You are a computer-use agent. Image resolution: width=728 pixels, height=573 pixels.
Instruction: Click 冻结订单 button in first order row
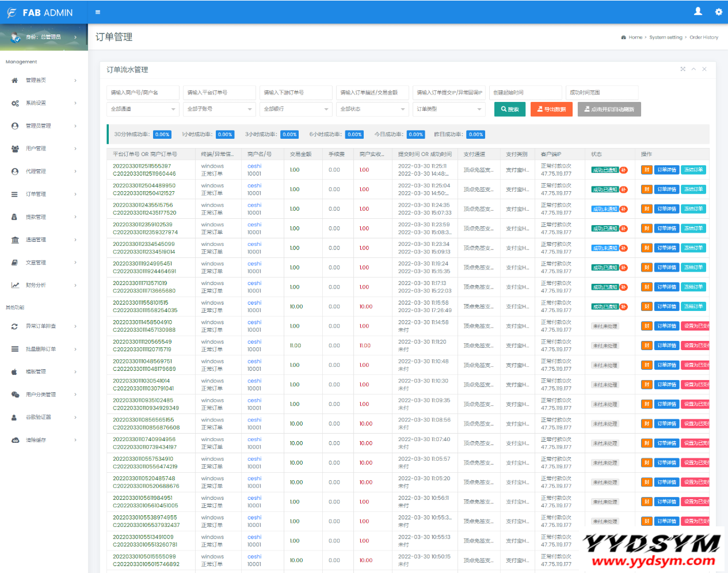pos(693,170)
